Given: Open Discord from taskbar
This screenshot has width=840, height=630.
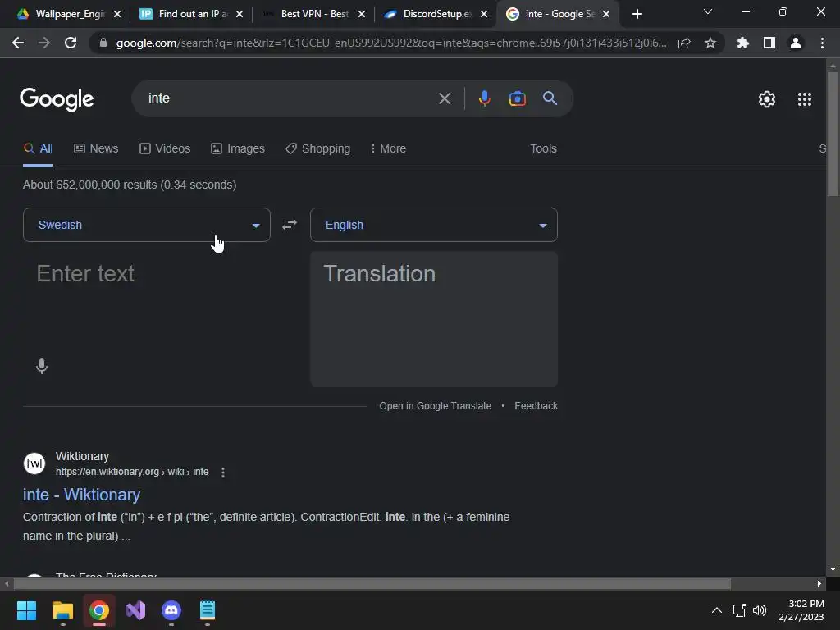Looking at the screenshot, I should (x=171, y=610).
